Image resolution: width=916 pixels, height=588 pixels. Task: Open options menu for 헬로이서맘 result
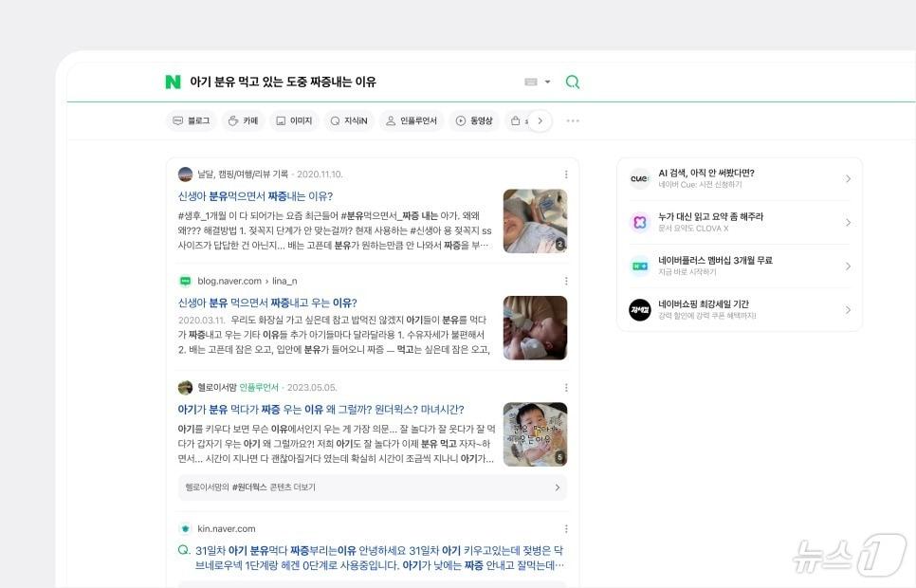click(x=566, y=388)
